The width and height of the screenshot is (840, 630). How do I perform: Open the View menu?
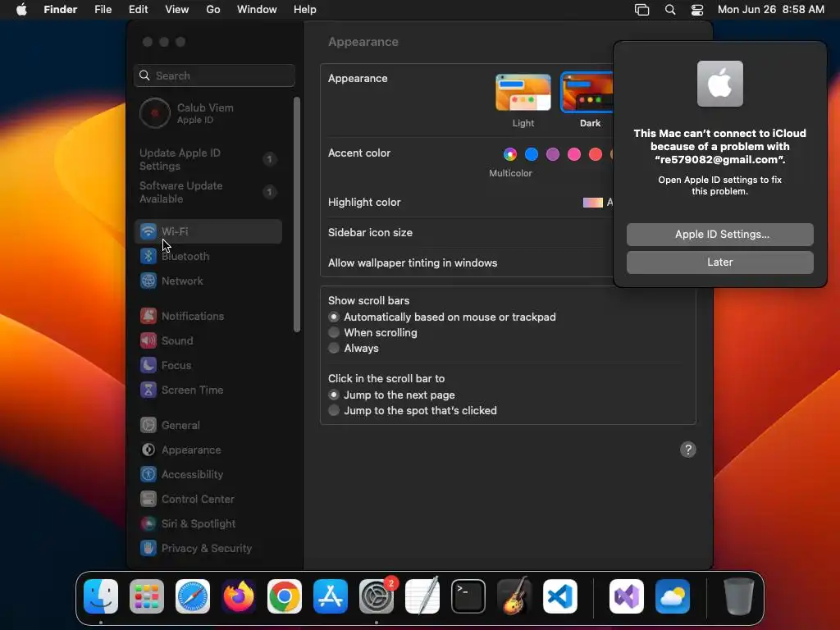177,10
